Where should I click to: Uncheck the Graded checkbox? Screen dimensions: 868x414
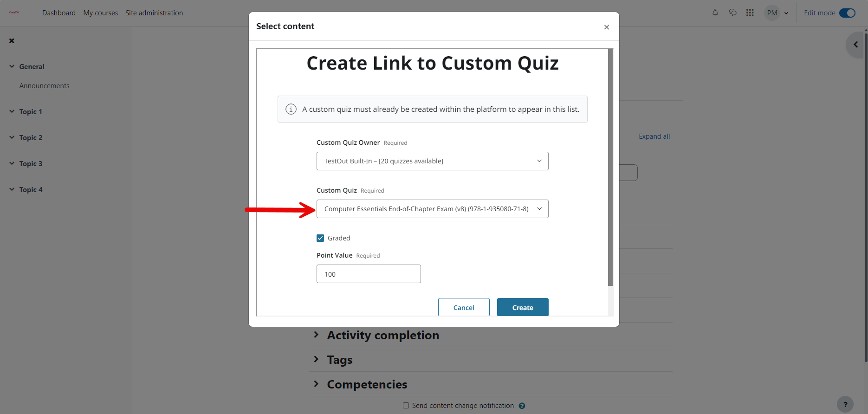click(x=320, y=238)
